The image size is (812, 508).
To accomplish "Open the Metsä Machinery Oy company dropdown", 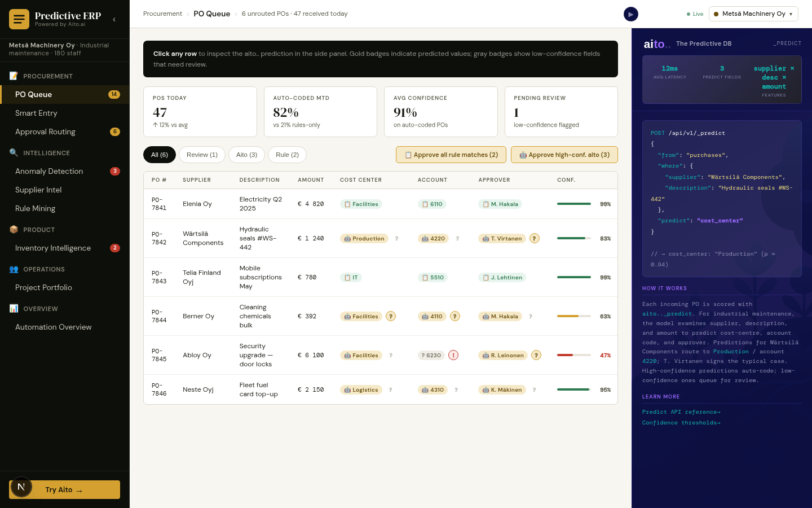I will (x=753, y=14).
